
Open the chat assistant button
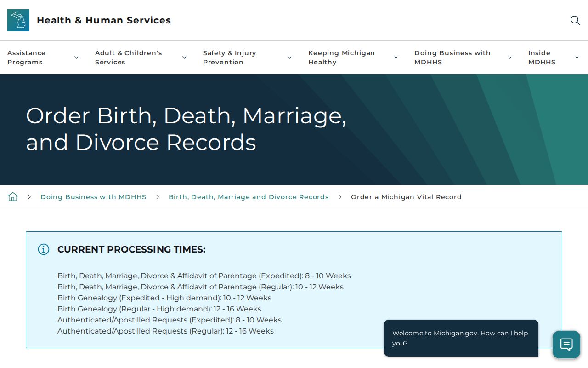point(566,345)
